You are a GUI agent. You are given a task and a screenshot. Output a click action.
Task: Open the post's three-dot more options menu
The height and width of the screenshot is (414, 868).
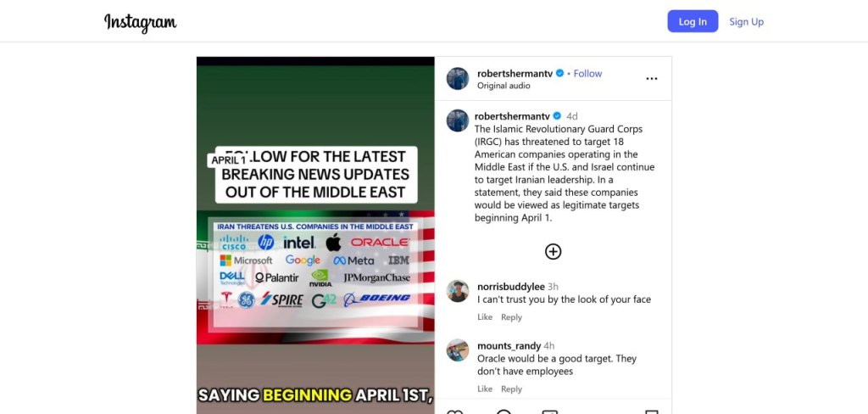651,79
